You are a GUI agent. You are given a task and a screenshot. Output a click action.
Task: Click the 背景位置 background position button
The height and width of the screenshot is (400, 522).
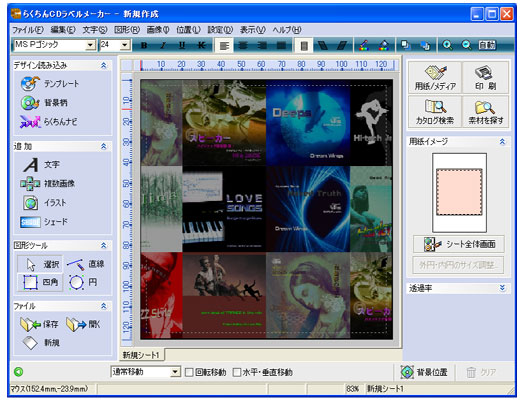coord(424,372)
